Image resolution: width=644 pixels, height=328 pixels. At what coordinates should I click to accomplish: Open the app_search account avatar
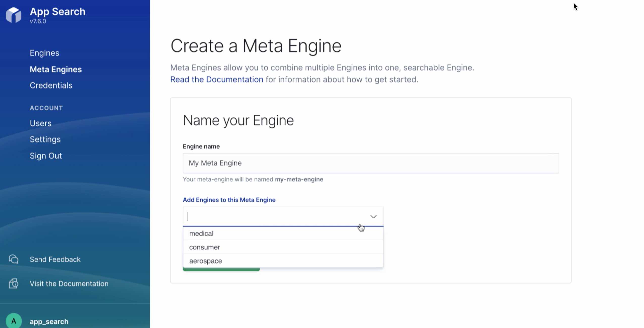tap(14, 321)
